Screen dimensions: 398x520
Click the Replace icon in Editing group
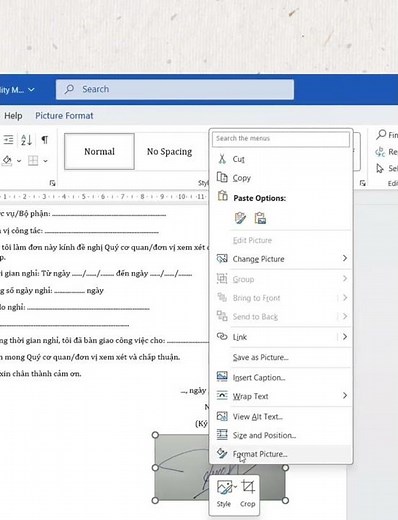click(x=380, y=152)
